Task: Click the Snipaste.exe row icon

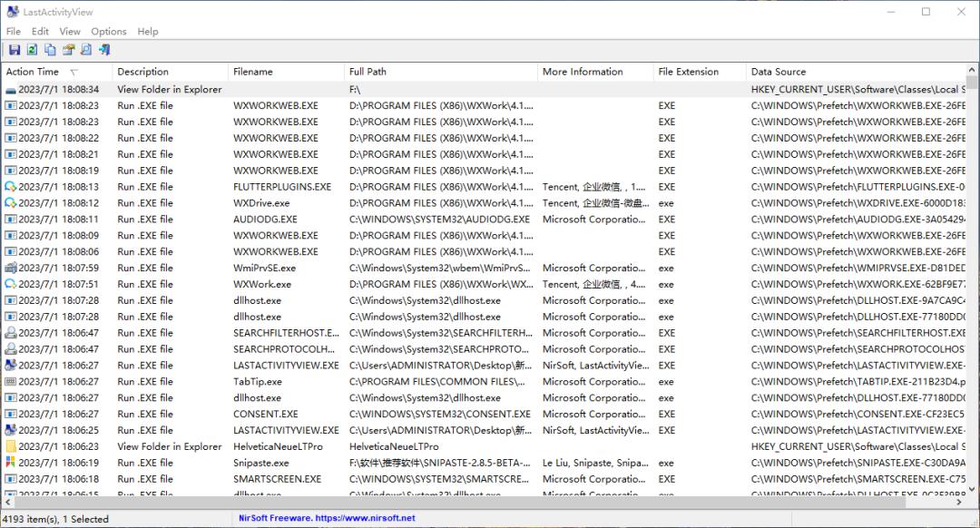Action: point(11,463)
